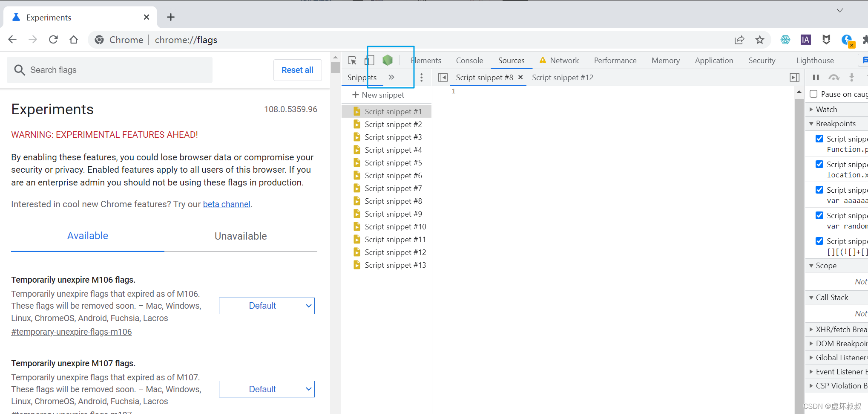Click the shield extension icon
Screen dimensions: 868x414
[x=826, y=40]
